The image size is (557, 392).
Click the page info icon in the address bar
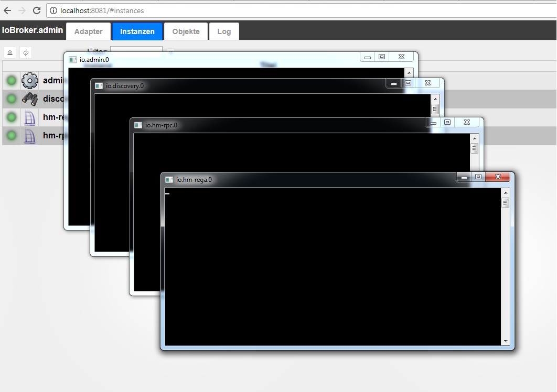point(52,10)
